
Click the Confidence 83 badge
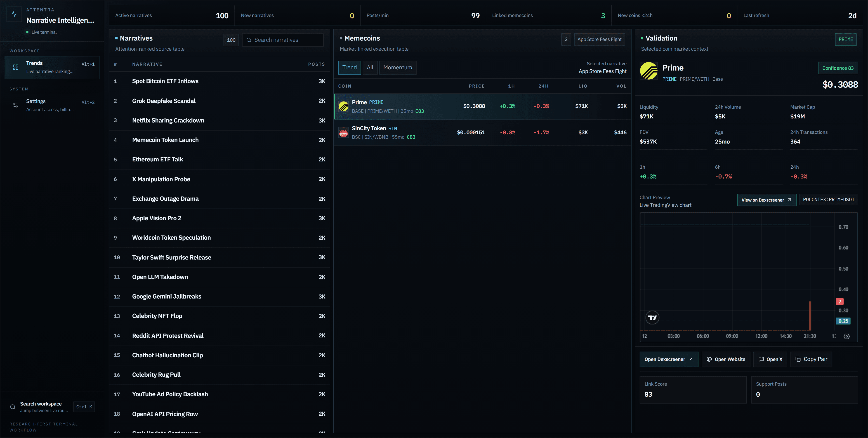pyautogui.click(x=838, y=68)
